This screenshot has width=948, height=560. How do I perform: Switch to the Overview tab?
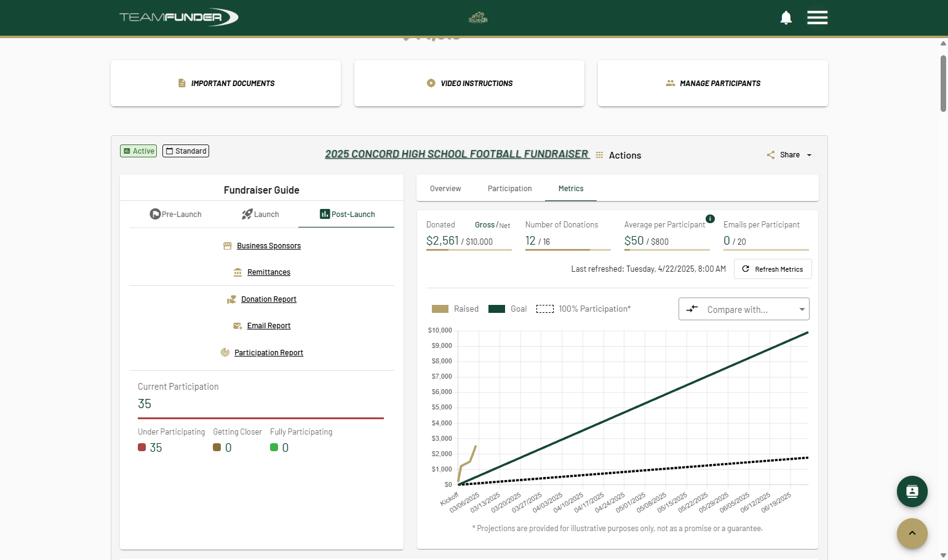[x=445, y=189]
